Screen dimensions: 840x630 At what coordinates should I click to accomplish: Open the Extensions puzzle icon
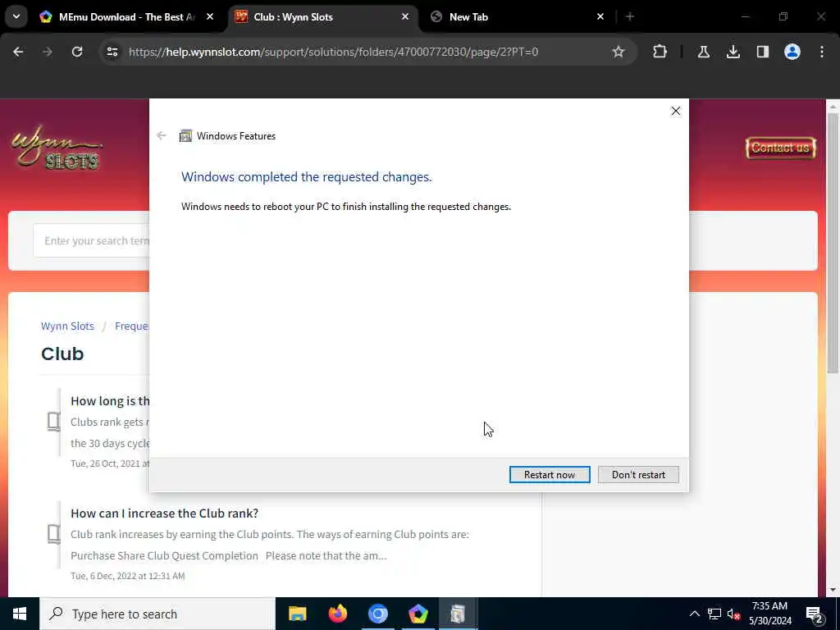tap(660, 52)
